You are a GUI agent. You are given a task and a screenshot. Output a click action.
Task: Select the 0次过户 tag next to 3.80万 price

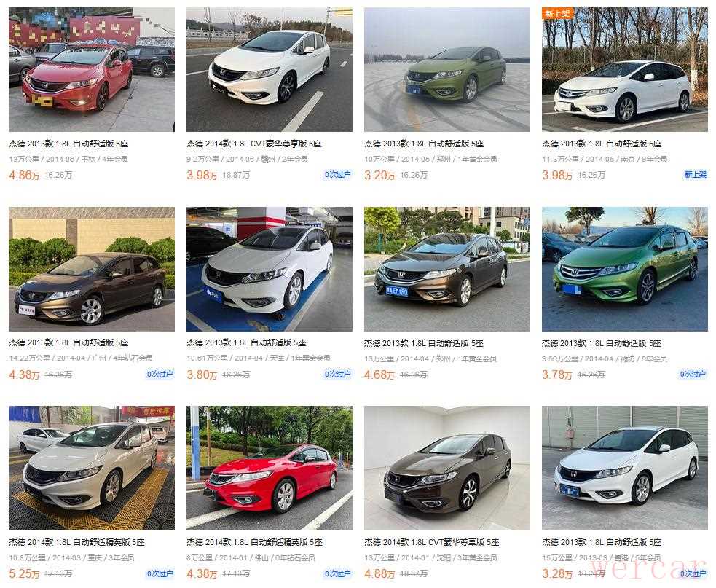tap(338, 375)
